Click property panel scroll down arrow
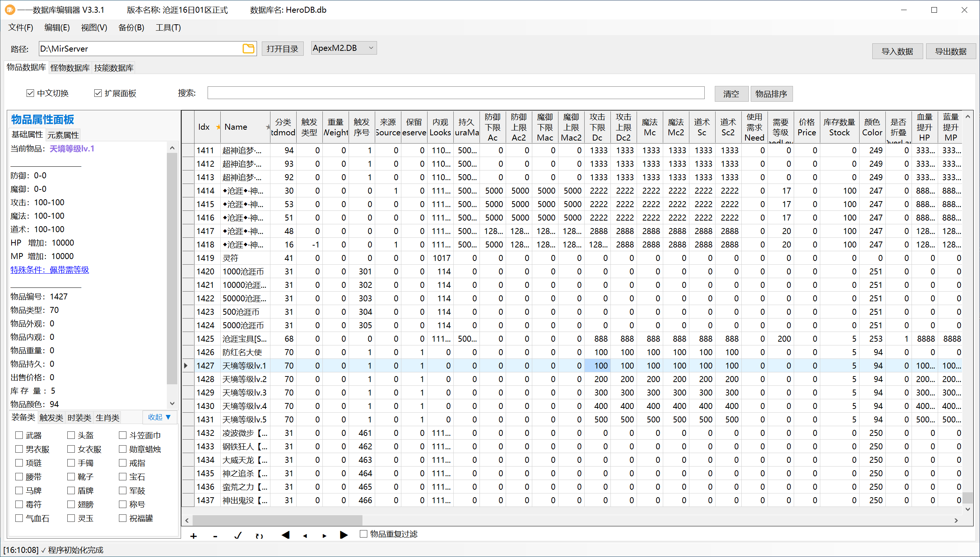This screenshot has height=557, width=980. tap(172, 404)
